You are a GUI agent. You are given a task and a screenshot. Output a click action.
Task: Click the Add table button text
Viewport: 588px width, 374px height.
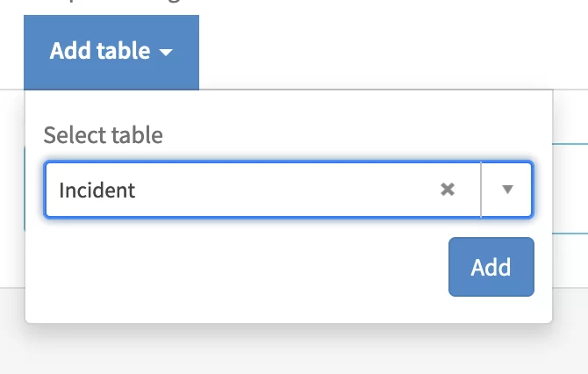[x=99, y=52]
